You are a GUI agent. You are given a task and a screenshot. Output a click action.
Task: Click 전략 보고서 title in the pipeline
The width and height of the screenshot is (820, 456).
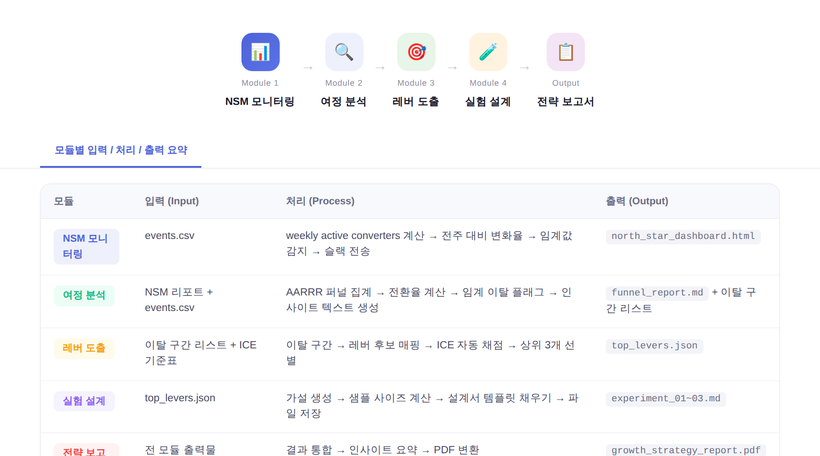click(565, 101)
